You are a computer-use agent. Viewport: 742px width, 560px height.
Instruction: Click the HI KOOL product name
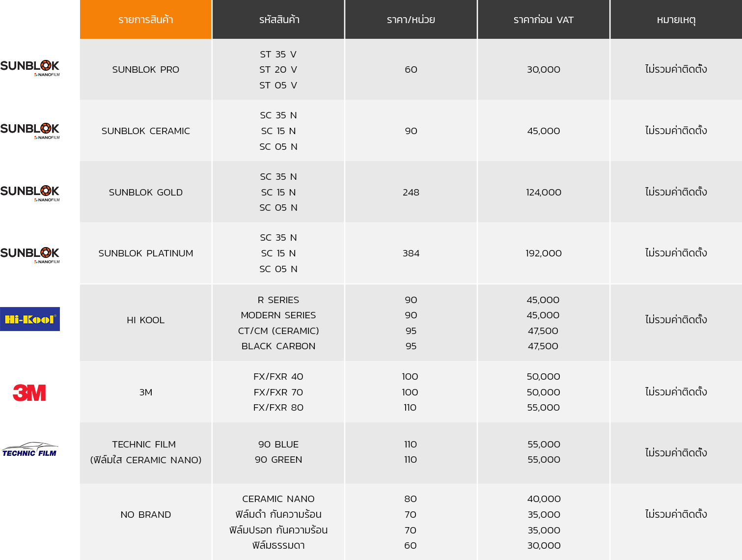(146, 320)
